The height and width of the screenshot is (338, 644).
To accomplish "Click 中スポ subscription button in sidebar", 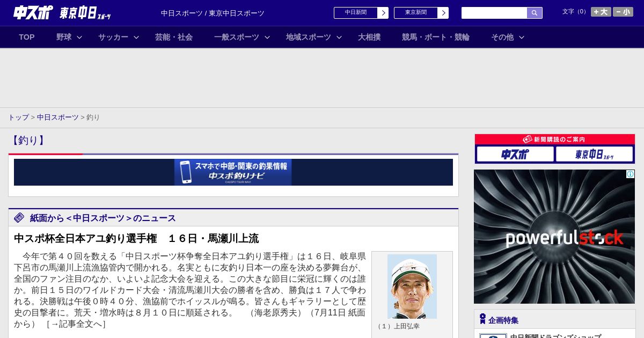I will click(515, 154).
